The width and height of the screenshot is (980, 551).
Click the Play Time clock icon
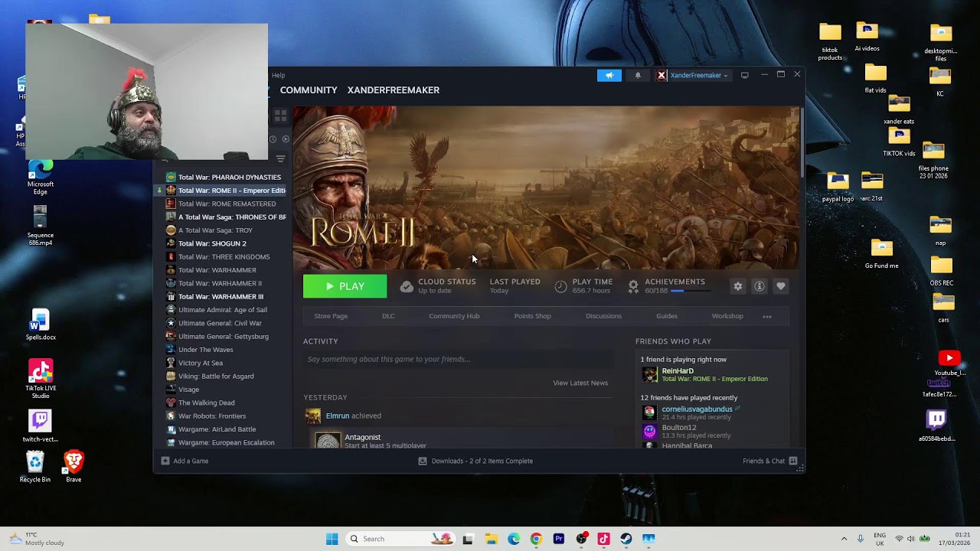pyautogui.click(x=560, y=286)
